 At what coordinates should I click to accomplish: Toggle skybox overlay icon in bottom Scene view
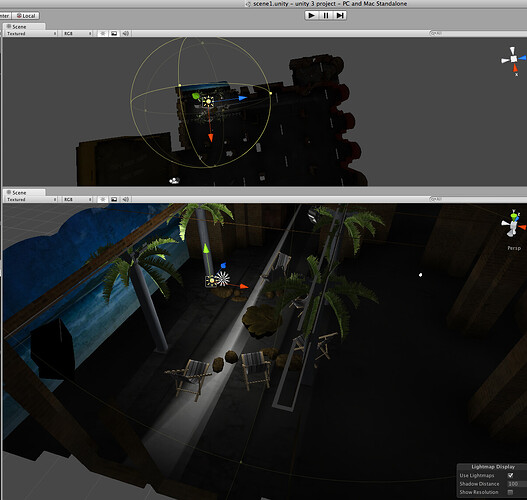pos(114,199)
